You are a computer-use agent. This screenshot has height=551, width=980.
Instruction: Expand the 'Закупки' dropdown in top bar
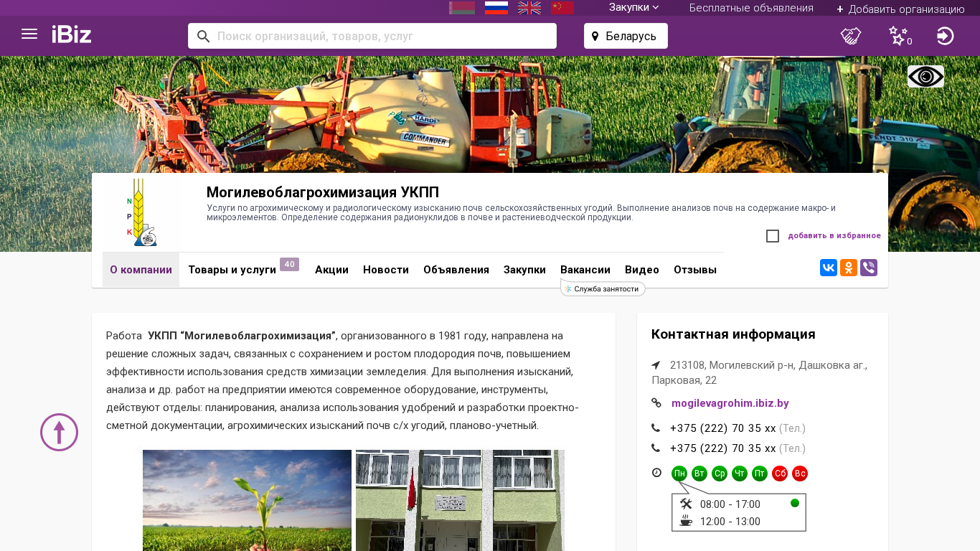[634, 7]
